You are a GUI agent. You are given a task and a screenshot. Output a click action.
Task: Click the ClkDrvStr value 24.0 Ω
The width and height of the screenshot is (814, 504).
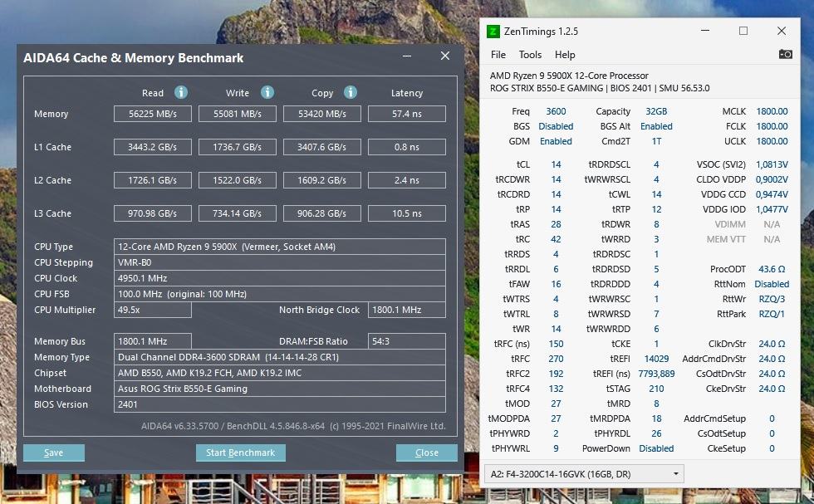772,344
